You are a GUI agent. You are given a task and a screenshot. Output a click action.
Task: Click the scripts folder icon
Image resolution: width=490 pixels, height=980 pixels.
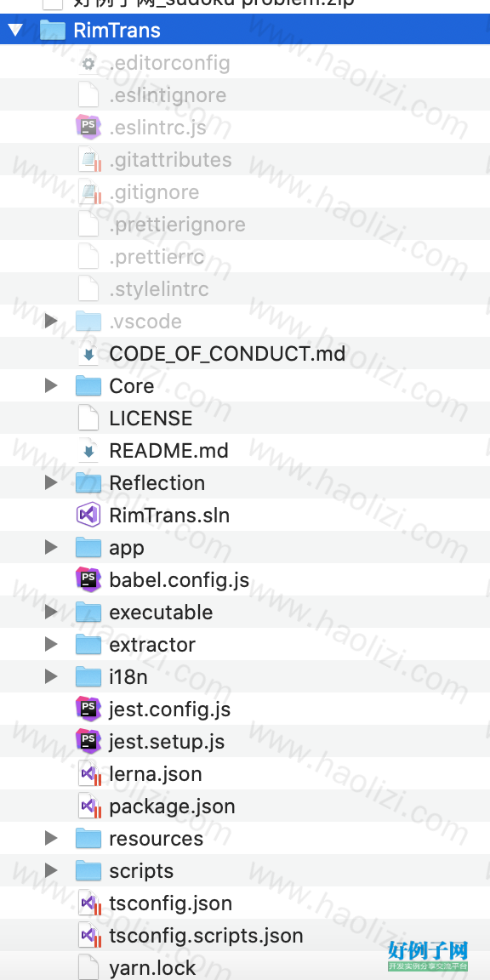88,870
